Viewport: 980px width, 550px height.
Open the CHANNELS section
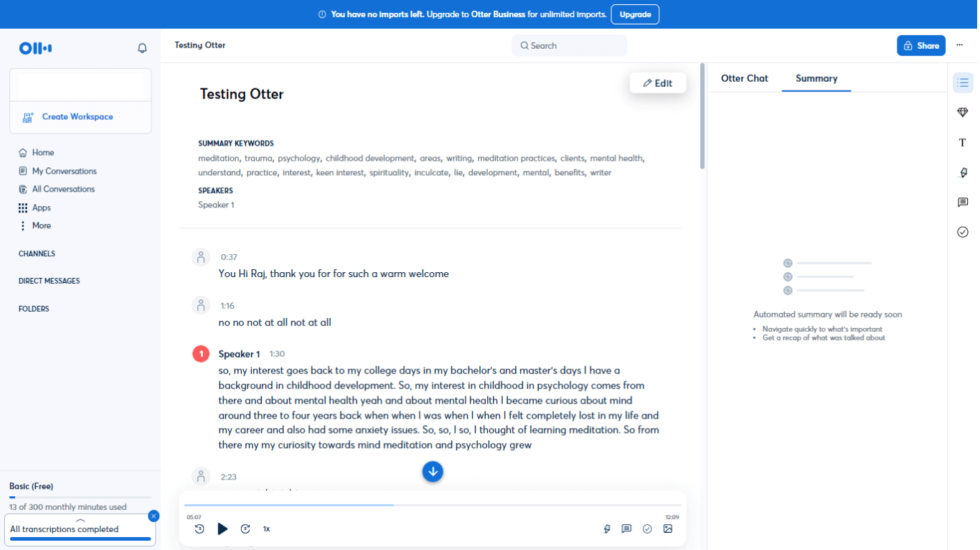tap(37, 253)
